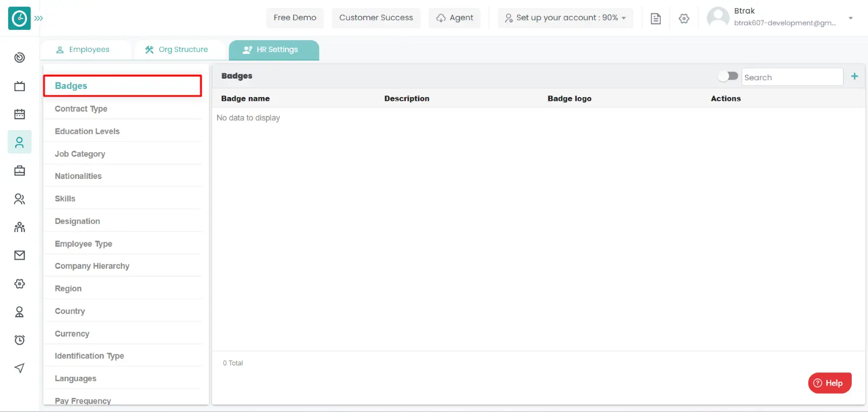Click the Btrak clock logo icon

pos(20,18)
